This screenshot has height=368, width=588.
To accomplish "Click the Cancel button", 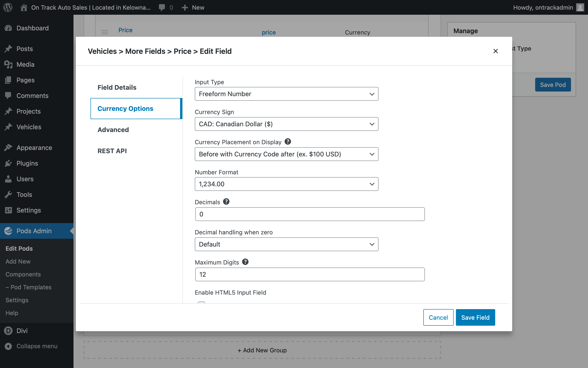I will [x=438, y=317].
